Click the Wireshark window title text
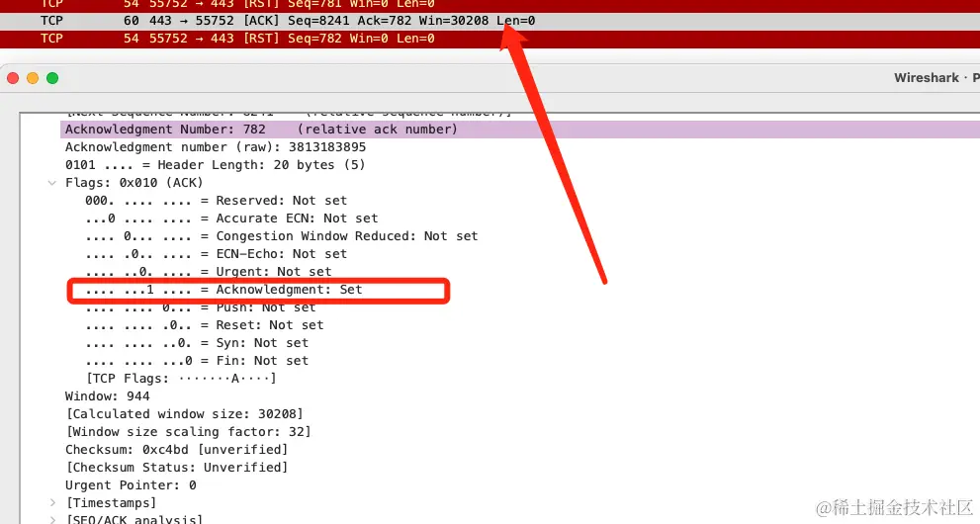Screen dimensions: 980x524 936,78
